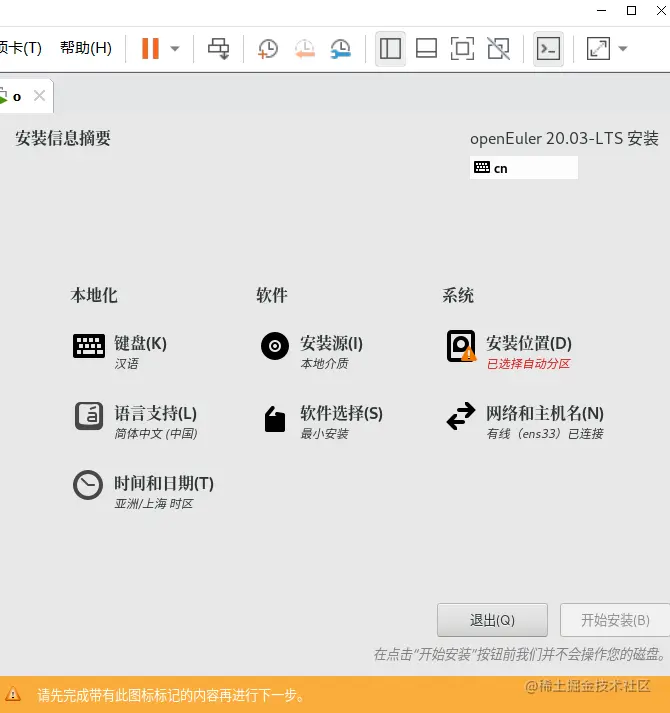Viewport: 670px width, 713px height.
Task: Click the warning triangle in orange bar
Action: tap(13, 694)
